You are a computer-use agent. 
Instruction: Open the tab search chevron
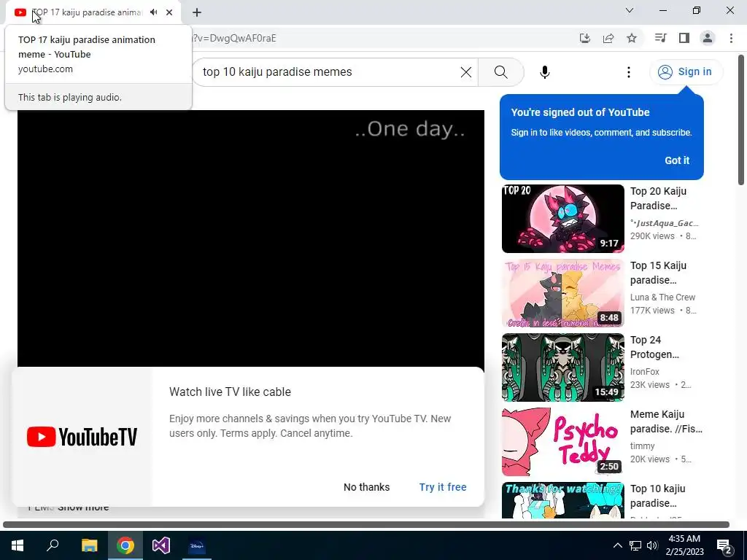pos(630,10)
